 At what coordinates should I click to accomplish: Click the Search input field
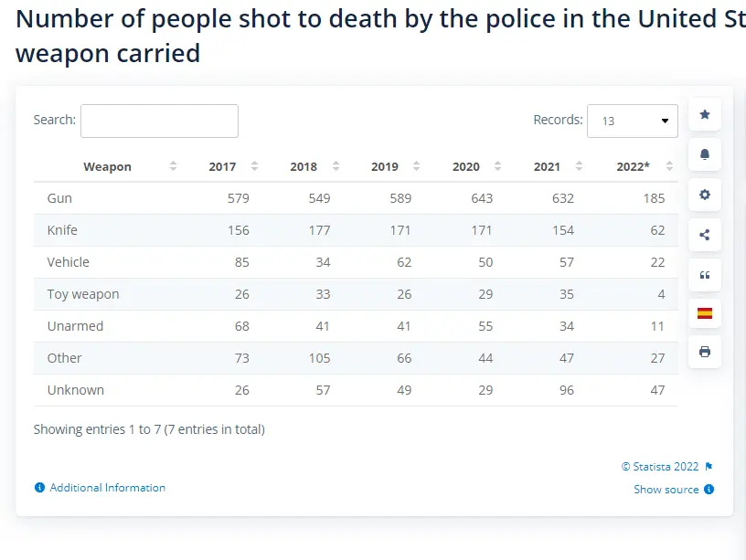(x=159, y=121)
